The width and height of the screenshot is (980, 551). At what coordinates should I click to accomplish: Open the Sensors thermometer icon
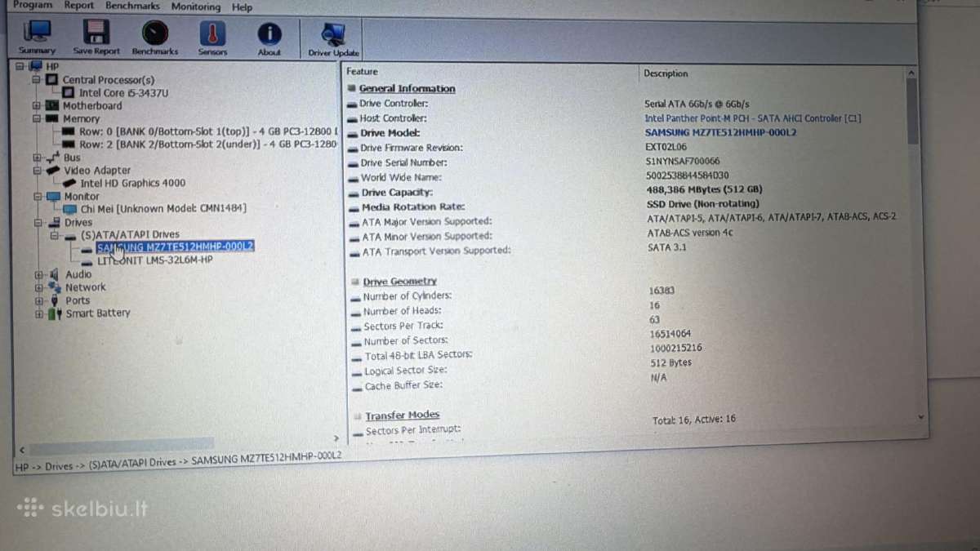pyautogui.click(x=212, y=37)
